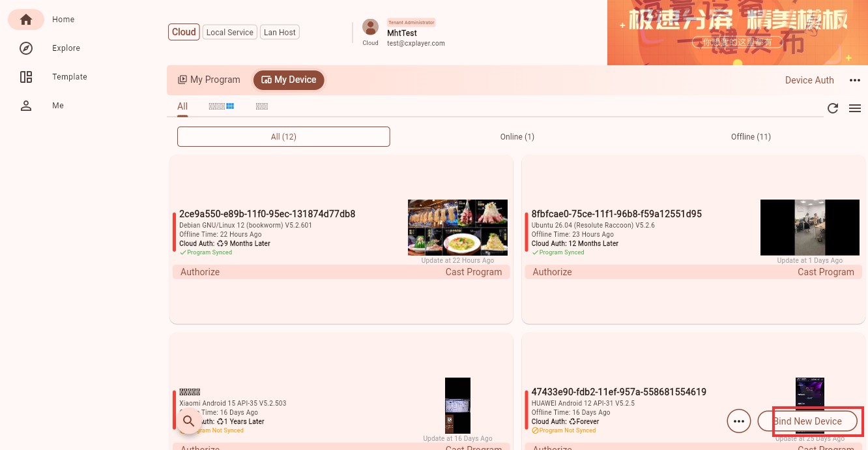This screenshot has width=868, height=450.
Task: Open the Explore compass icon
Action: [26, 48]
